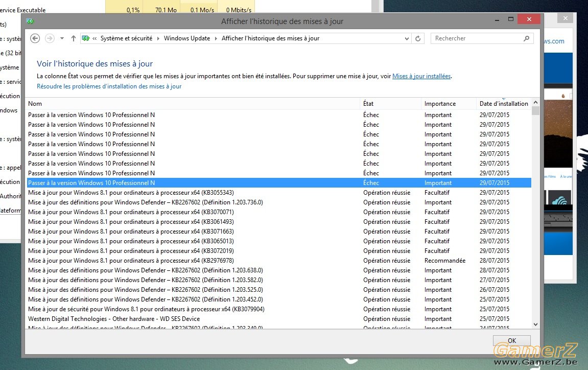
Task: Select Defender Définition 1.203.736.0 row
Action: (278, 202)
